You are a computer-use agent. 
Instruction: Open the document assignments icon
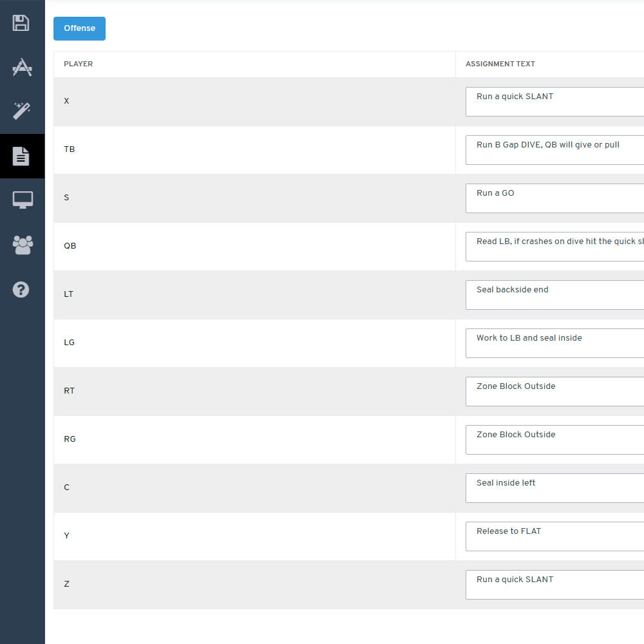pyautogui.click(x=21, y=156)
